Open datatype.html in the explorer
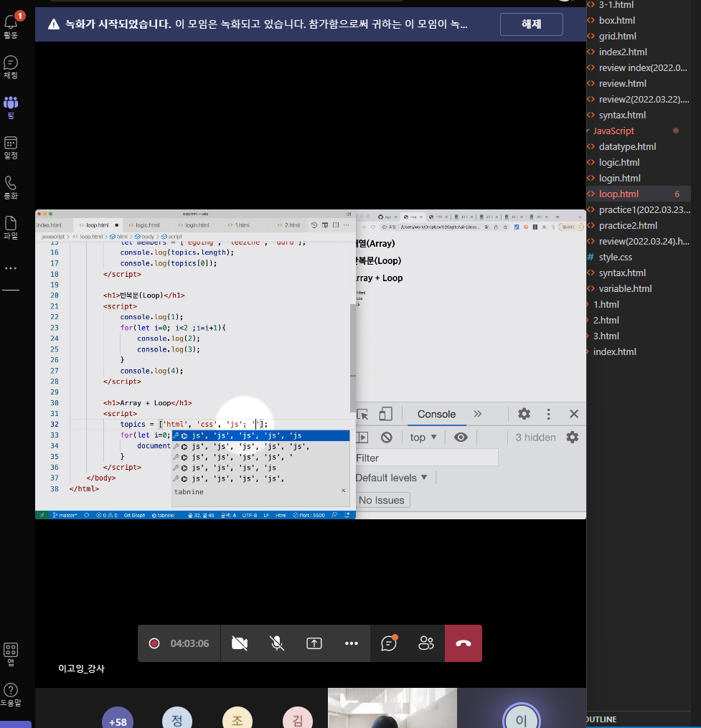Screen dimensions: 701x728 627,147
